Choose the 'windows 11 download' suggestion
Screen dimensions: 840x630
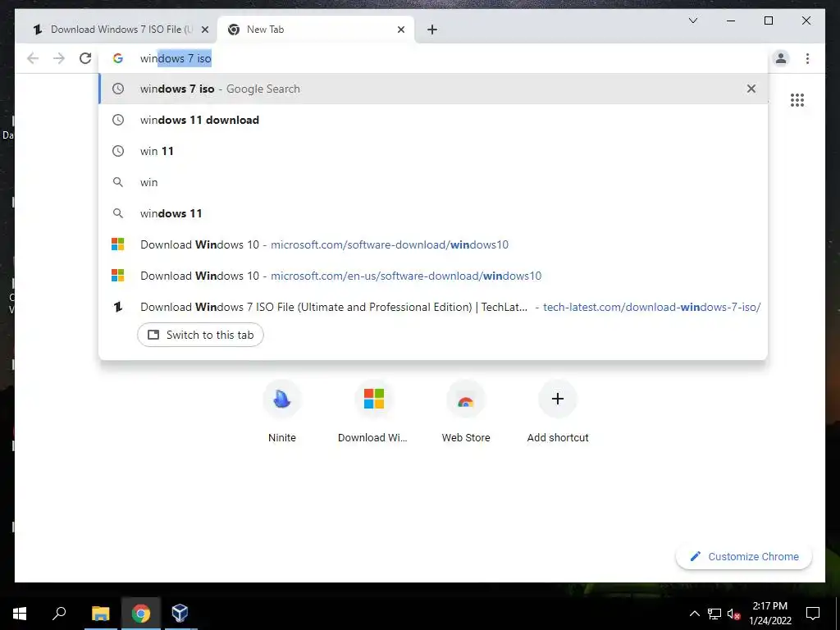tap(433, 120)
